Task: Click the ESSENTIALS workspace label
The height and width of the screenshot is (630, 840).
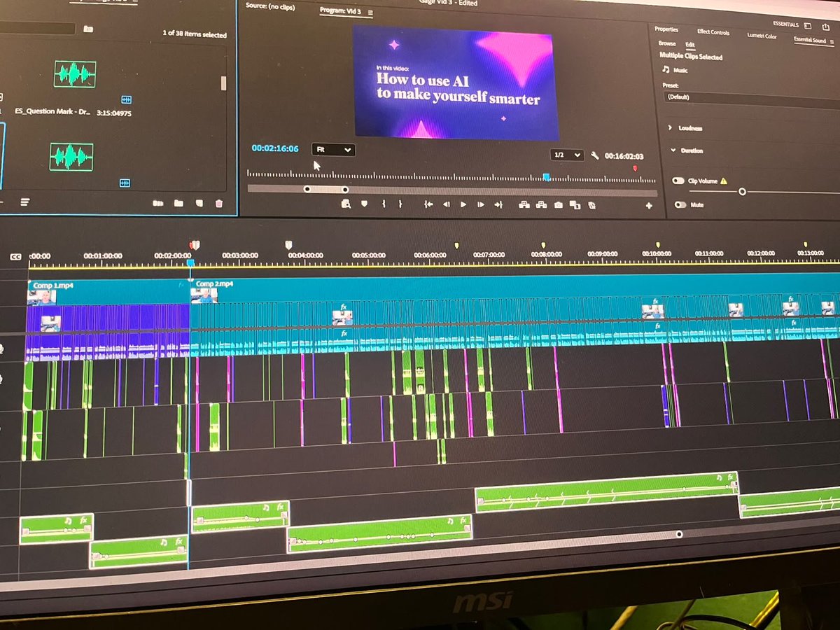Action: pos(785,24)
